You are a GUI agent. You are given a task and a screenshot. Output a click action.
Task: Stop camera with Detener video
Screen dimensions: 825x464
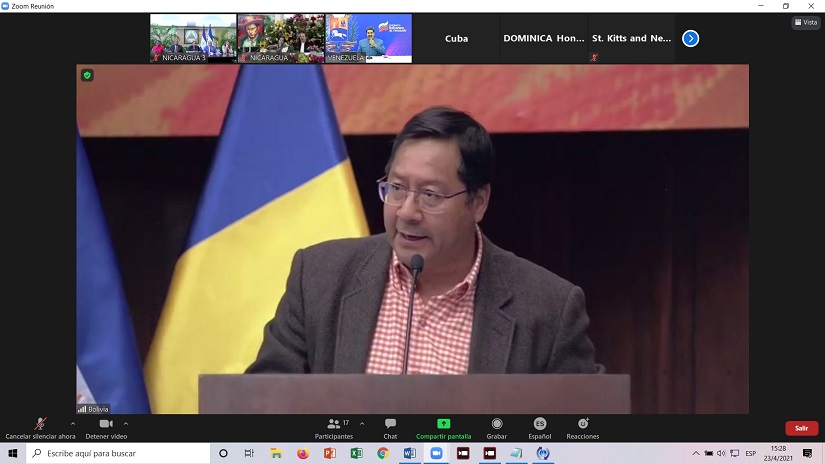click(106, 429)
